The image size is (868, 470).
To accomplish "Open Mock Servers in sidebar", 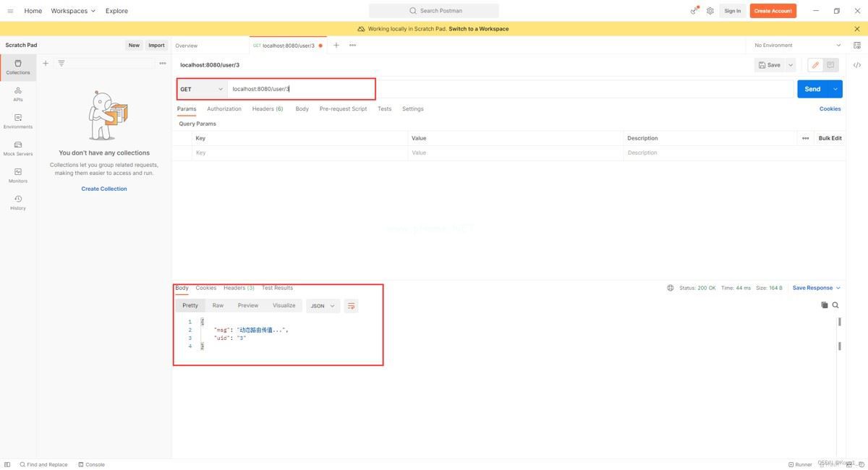I will [x=18, y=148].
